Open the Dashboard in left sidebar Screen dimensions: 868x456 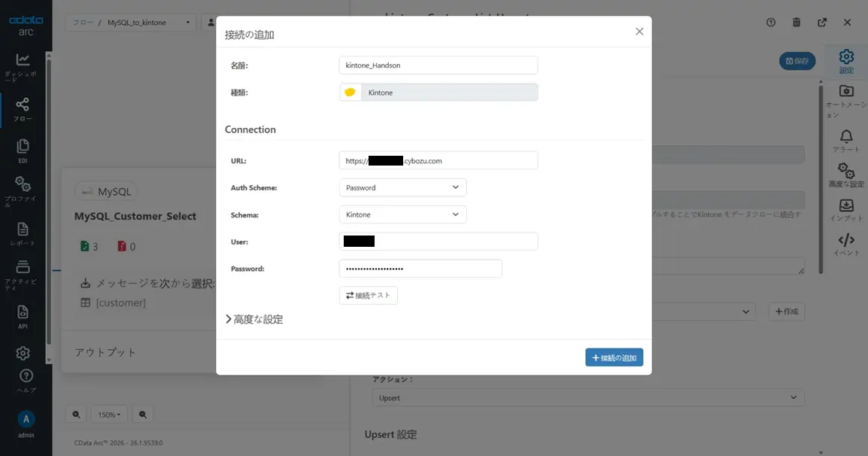click(x=22, y=68)
